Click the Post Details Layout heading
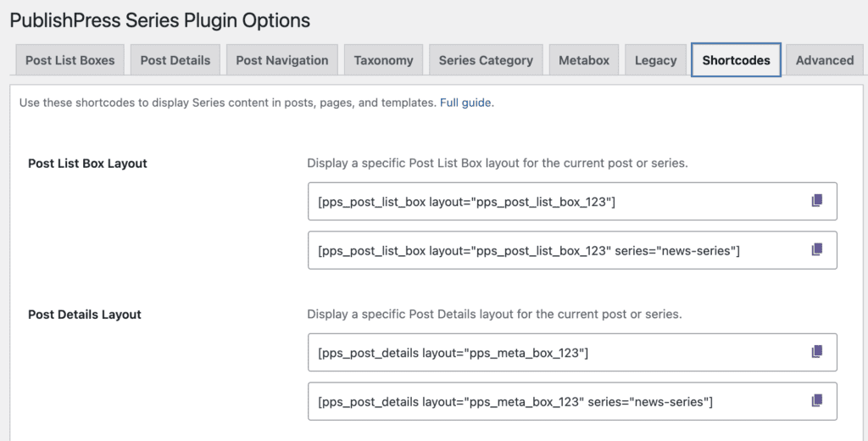The width and height of the screenshot is (868, 441). point(85,315)
